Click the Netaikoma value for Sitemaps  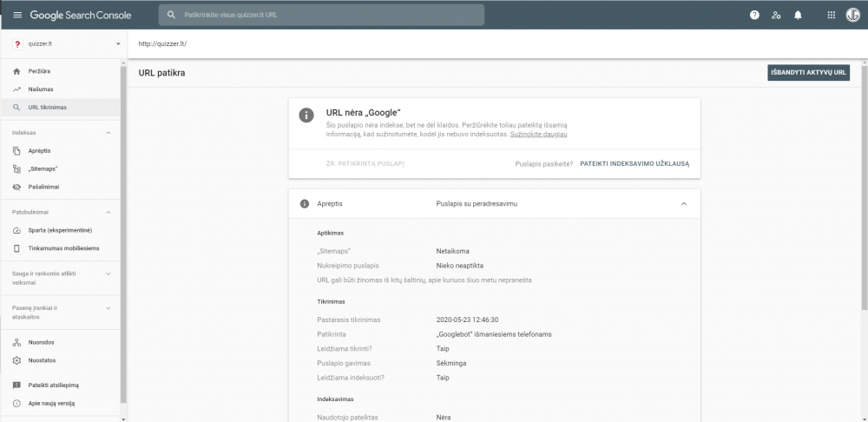(452, 251)
